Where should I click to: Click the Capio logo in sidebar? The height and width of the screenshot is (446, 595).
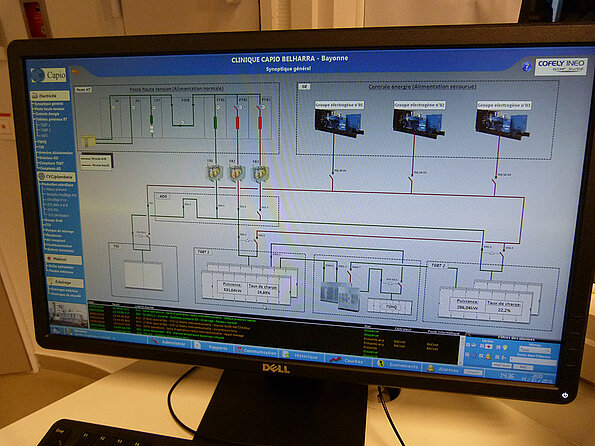click(x=49, y=75)
